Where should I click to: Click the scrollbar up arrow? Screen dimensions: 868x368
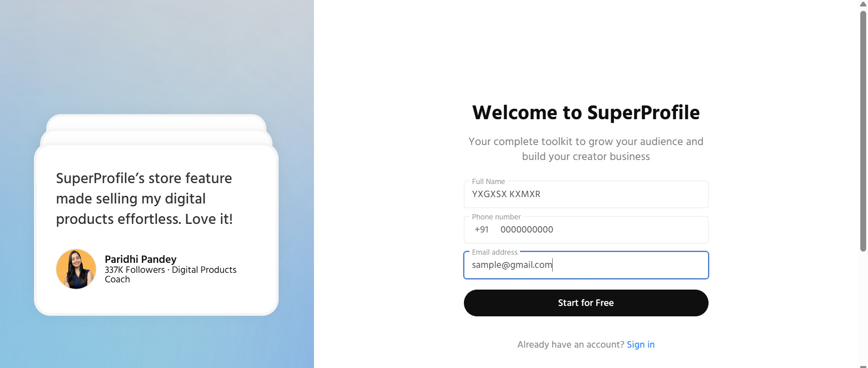coord(863,4)
